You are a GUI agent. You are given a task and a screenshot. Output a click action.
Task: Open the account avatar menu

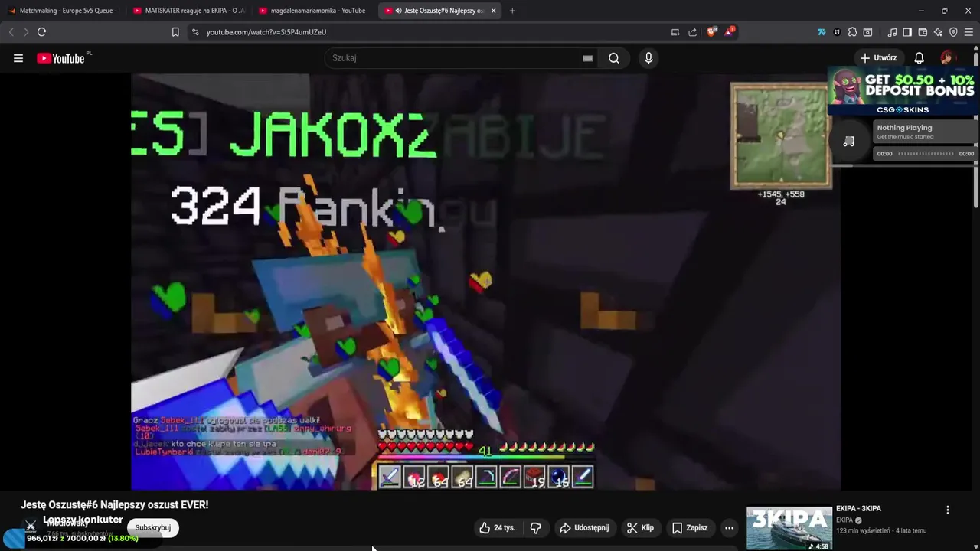(x=948, y=58)
